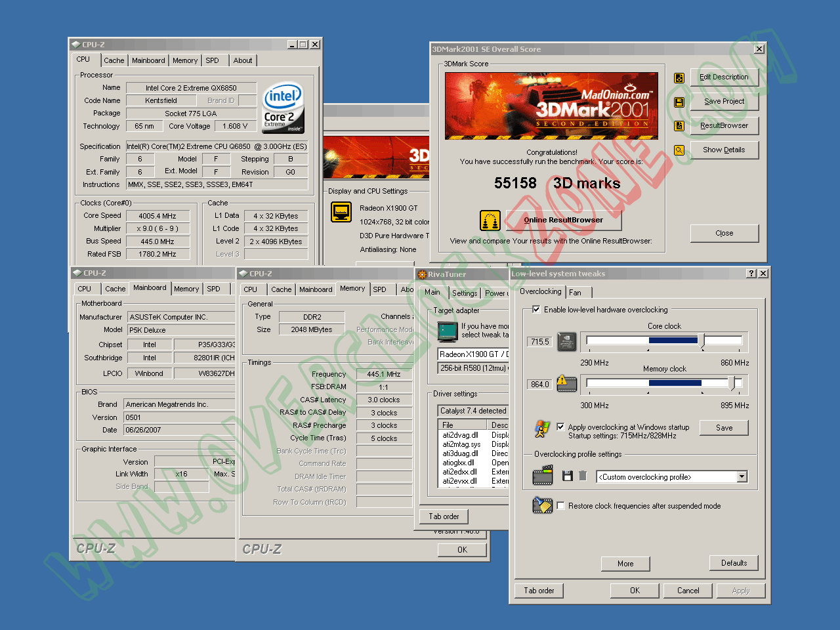This screenshot has height=630, width=840.
Task: Click the delete profile trash icon
Action: (583, 476)
